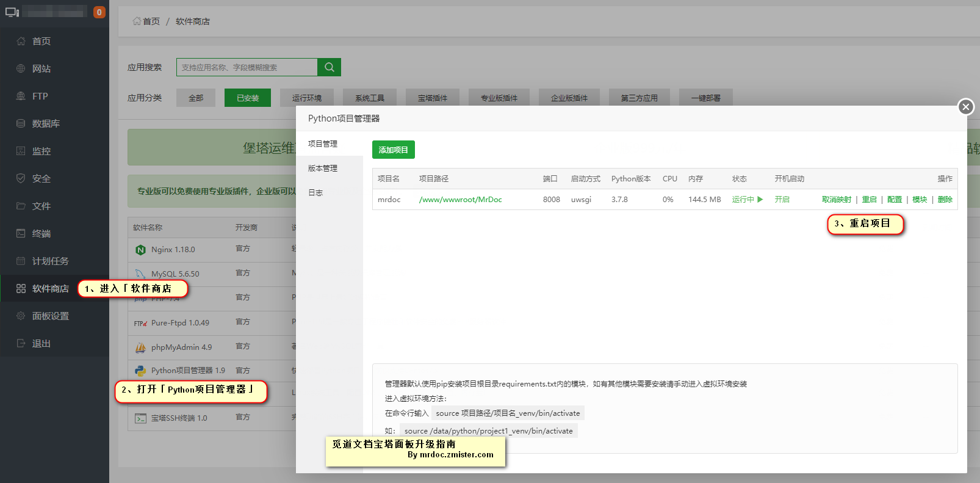Screen dimensions: 980x483
Task: Restart mrdoc project via 重启 link
Action: tap(869, 200)
